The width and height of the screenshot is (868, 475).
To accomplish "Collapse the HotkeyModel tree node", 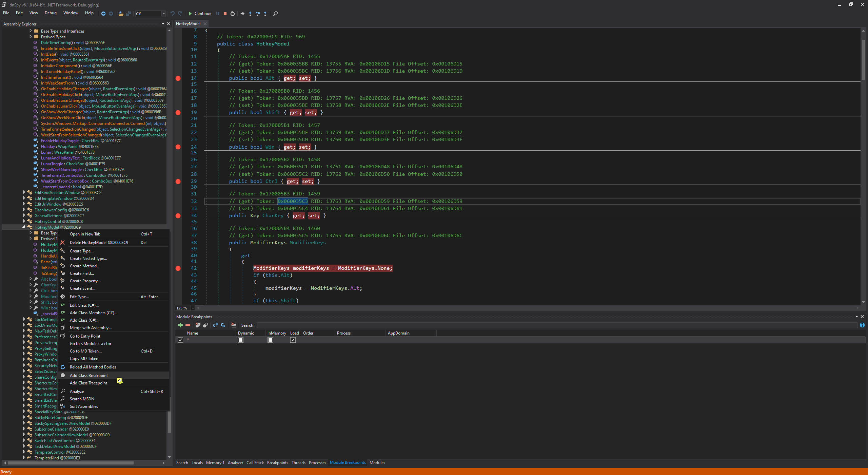I will pos(24,227).
